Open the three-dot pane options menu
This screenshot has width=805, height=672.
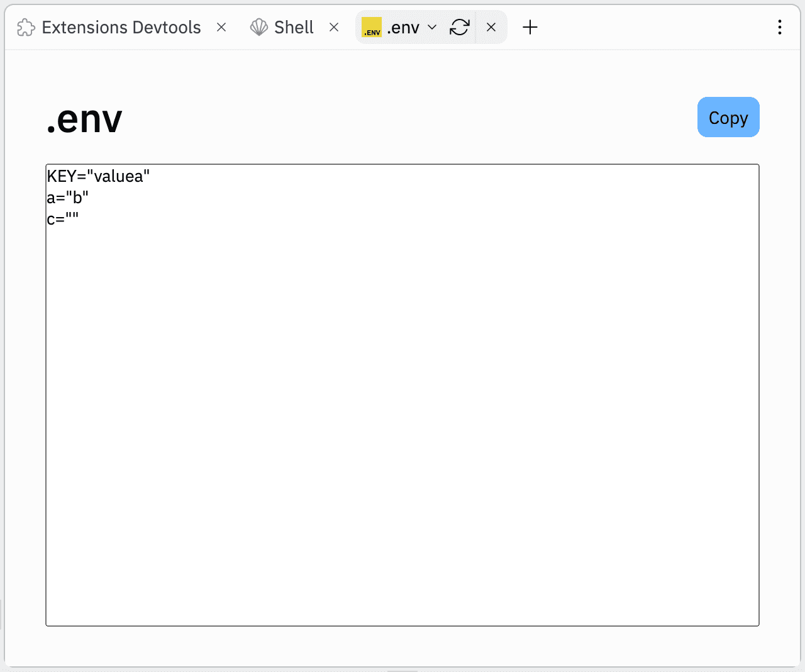[x=779, y=28]
